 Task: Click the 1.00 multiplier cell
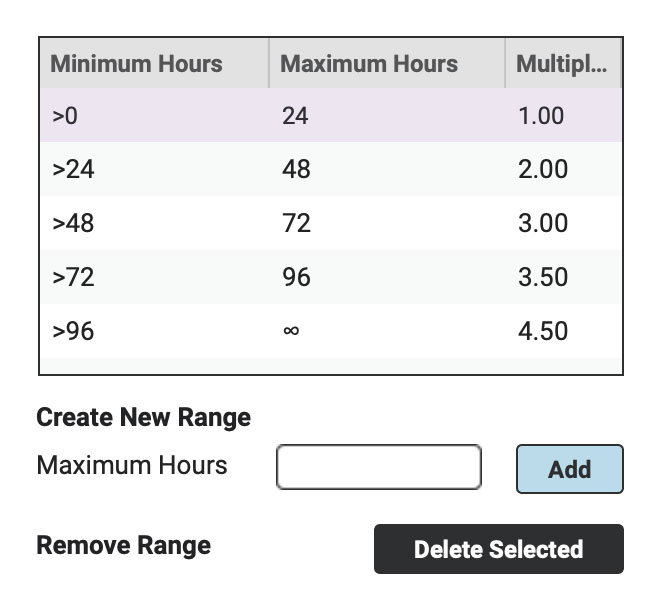coord(564,115)
